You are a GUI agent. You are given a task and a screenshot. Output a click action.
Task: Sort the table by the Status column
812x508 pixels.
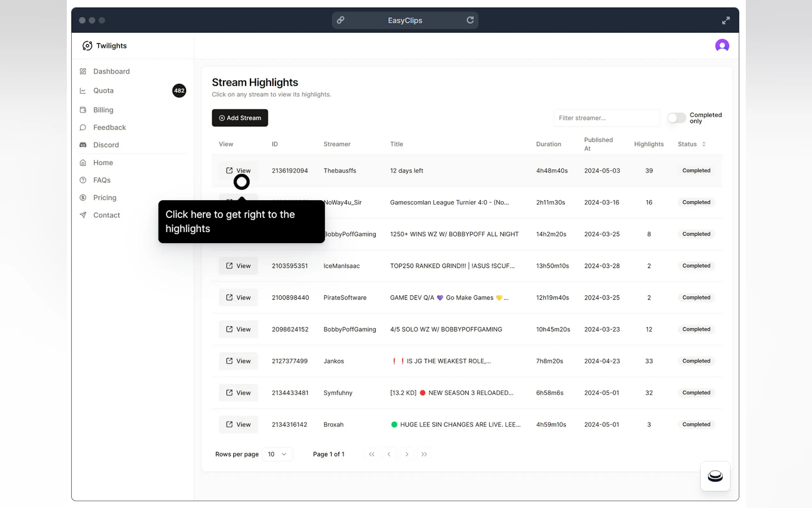click(x=691, y=144)
